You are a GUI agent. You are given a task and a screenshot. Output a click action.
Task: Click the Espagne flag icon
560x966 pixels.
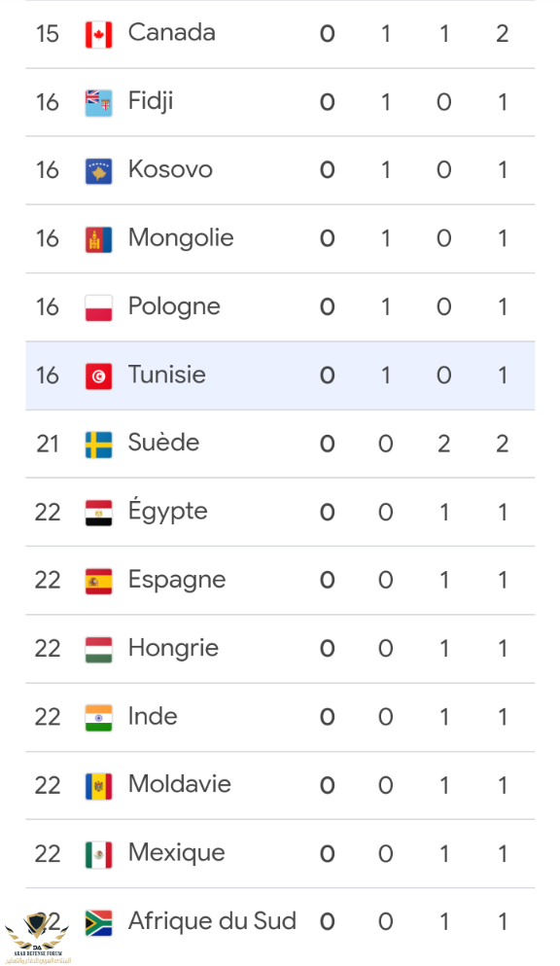pyautogui.click(x=98, y=581)
